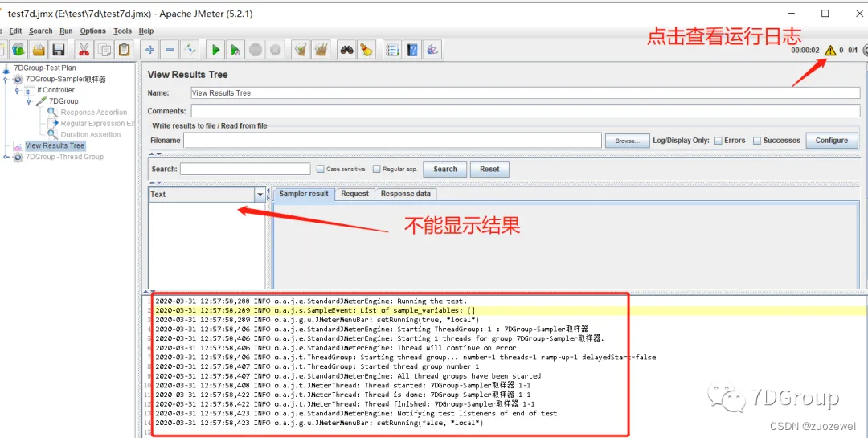Click log line 'Thread will continue on error'

tap(335, 348)
